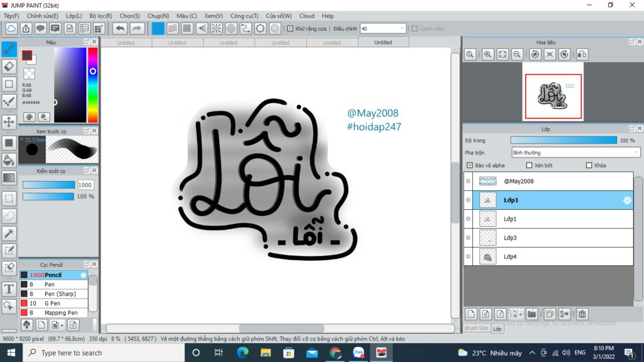
Task: Enable the Xén bớt checkbox
Action: pyautogui.click(x=529, y=165)
